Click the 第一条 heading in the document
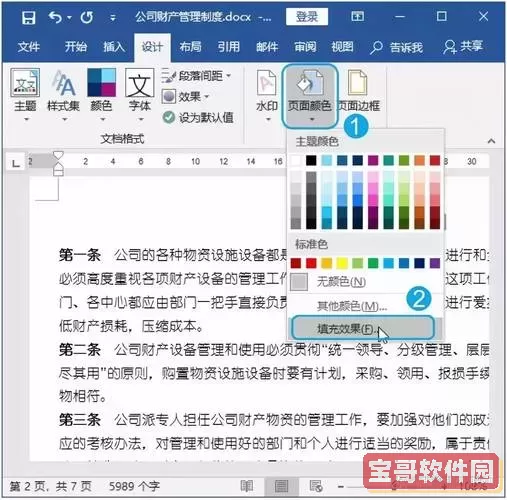This screenshot has height=500, width=507. [80, 255]
